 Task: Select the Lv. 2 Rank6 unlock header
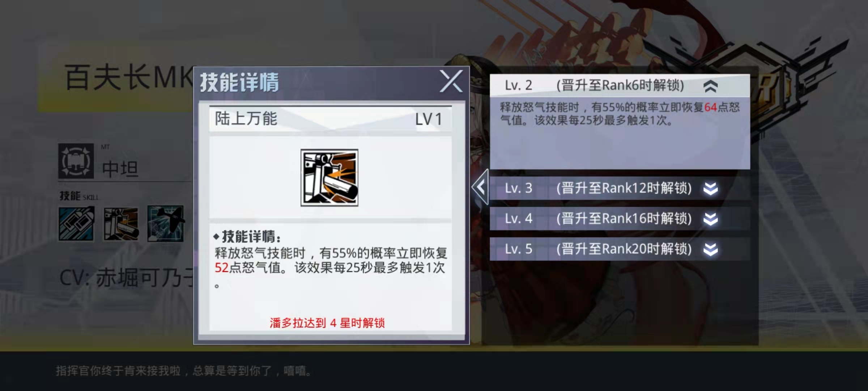620,86
